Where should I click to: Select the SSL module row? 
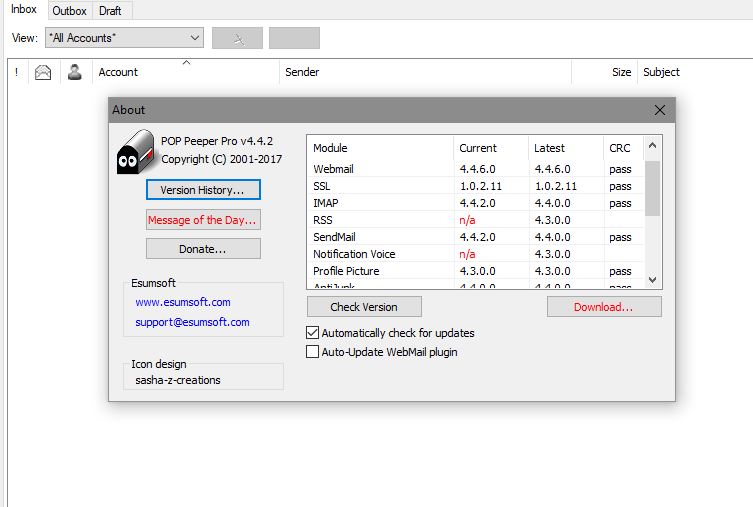(475, 186)
